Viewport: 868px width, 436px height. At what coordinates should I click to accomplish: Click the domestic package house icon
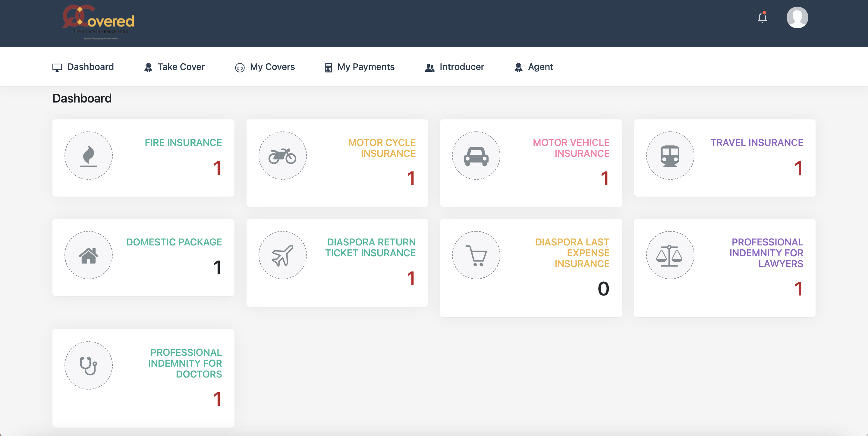tap(89, 255)
